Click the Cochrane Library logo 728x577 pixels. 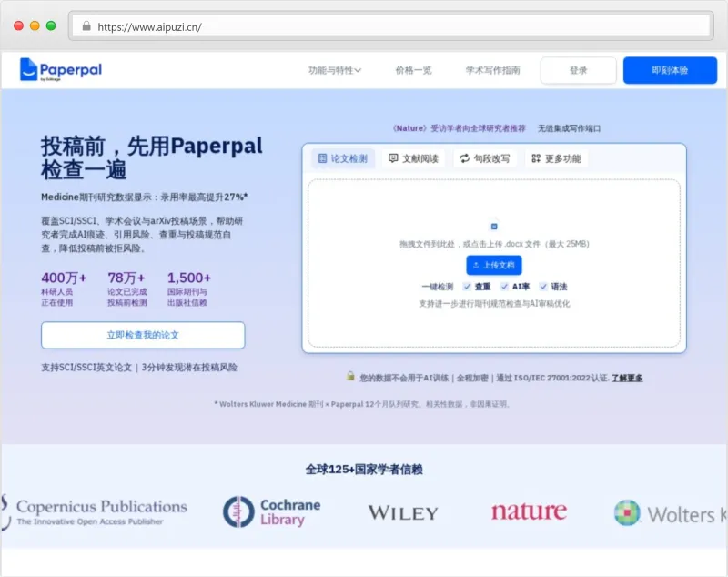pyautogui.click(x=271, y=512)
